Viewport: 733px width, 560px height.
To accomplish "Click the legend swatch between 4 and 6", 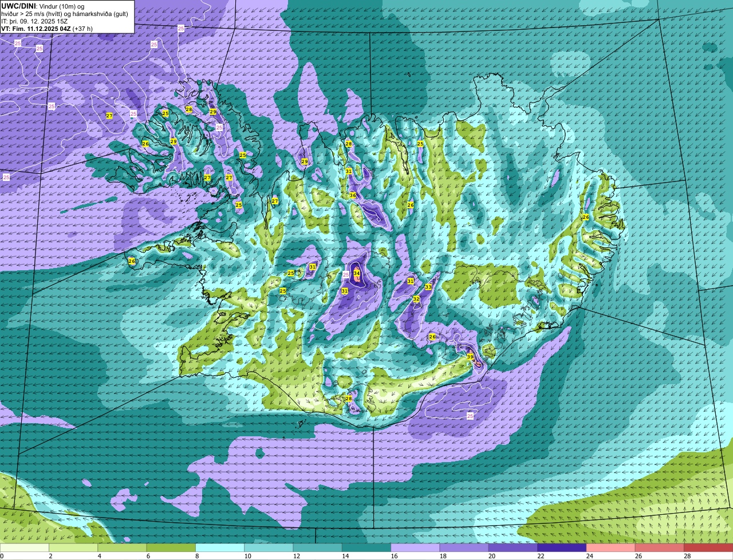I will point(122,547).
